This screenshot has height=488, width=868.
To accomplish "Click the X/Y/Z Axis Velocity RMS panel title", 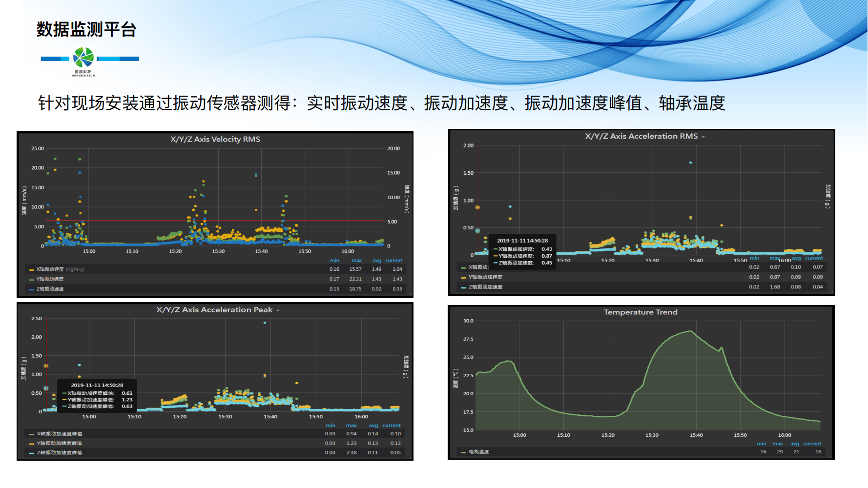I will [x=216, y=139].
